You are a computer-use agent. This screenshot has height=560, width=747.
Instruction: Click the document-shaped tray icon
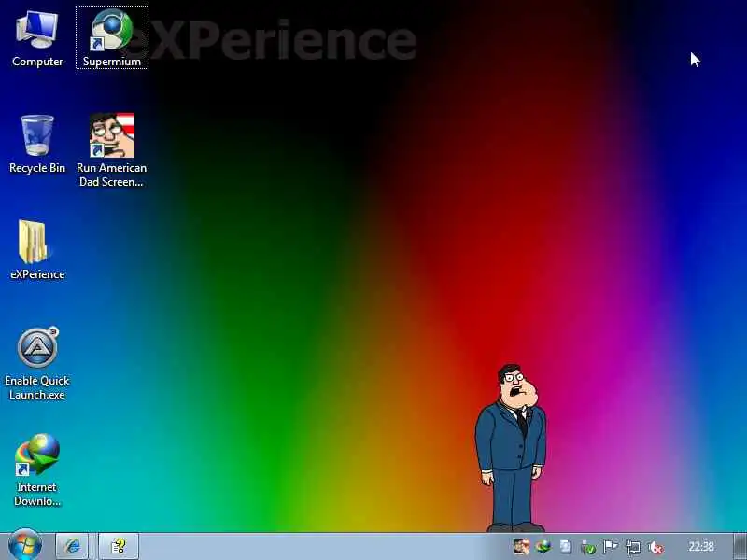click(566, 547)
